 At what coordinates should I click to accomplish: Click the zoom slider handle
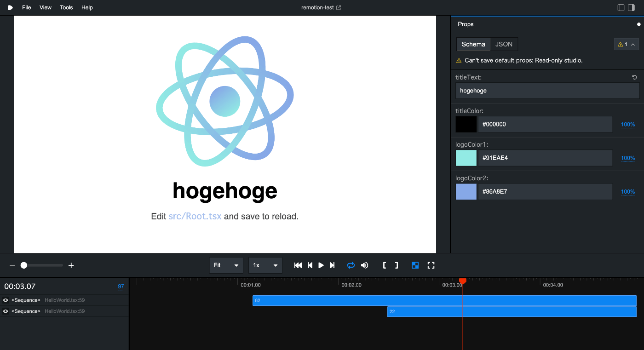pyautogui.click(x=24, y=265)
